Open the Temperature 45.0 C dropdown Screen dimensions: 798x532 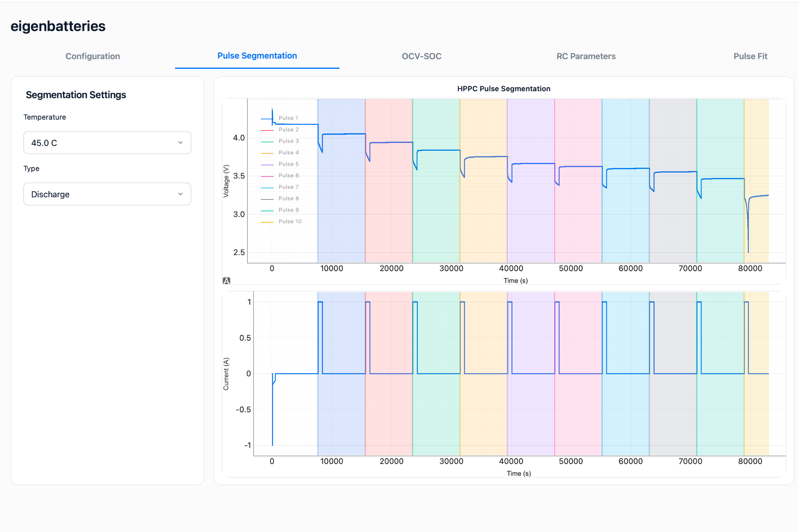coord(107,143)
